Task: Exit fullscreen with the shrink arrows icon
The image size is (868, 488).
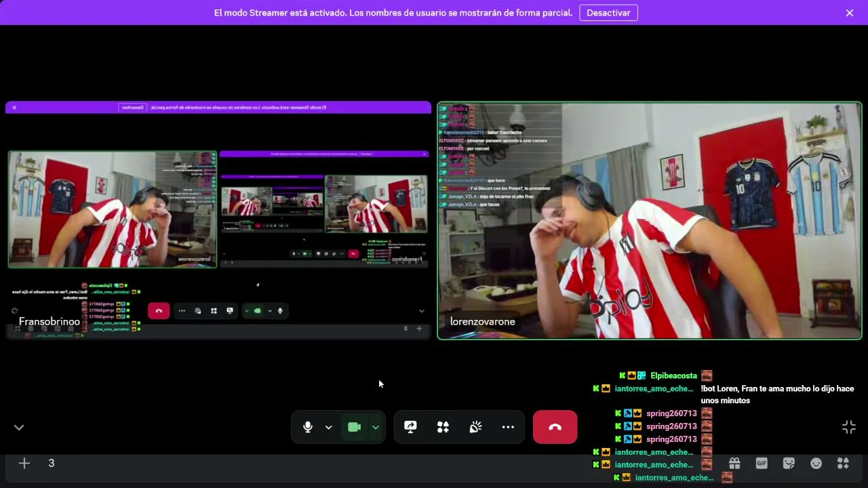Action: coord(849,427)
